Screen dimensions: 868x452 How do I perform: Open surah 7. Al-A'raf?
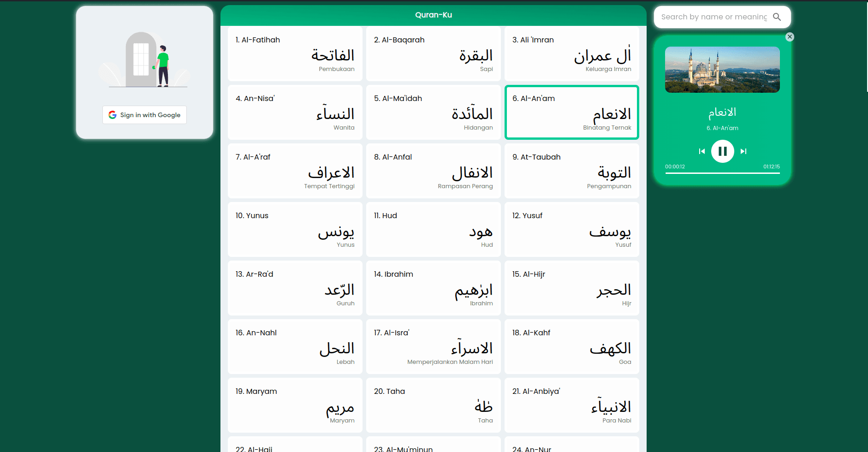295,171
